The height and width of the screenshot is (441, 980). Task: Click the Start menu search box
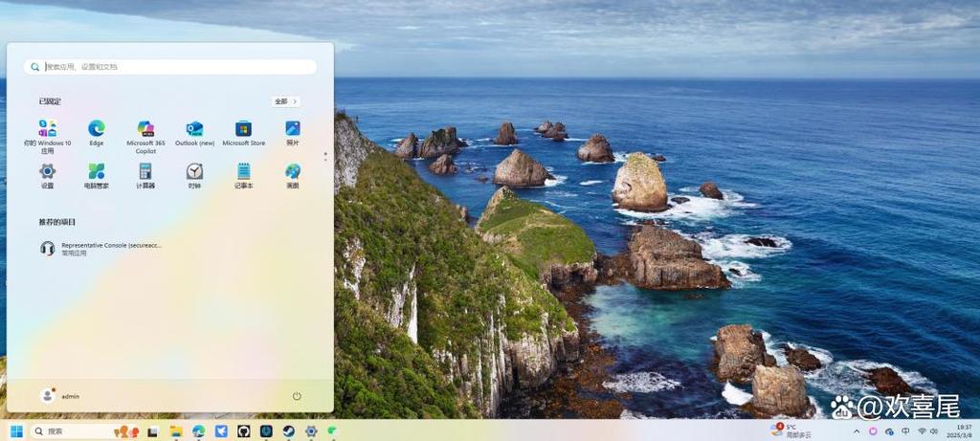170,67
